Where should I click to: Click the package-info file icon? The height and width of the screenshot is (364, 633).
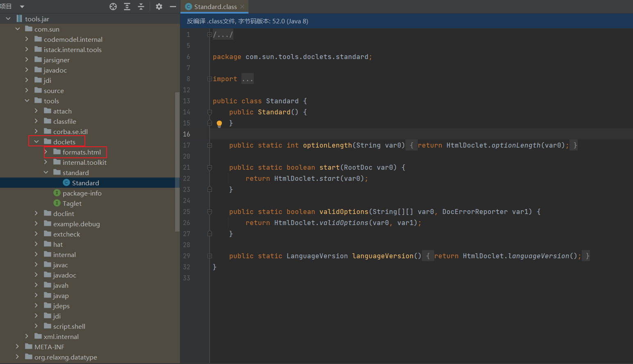coord(57,193)
